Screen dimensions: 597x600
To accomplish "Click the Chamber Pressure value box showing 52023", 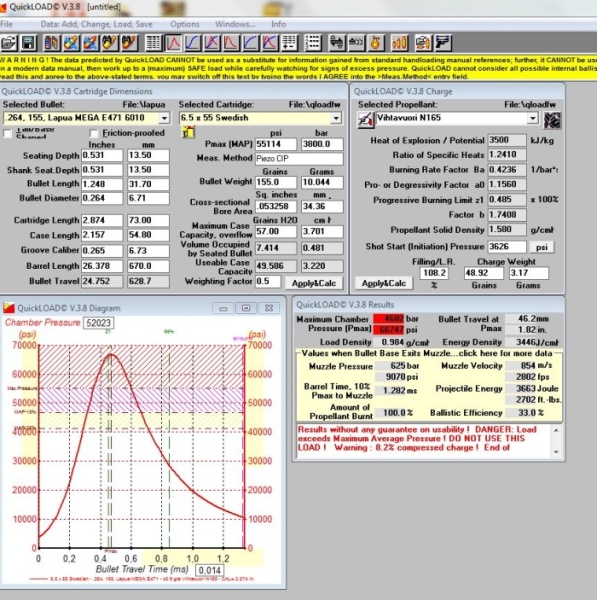I will click(98, 323).
